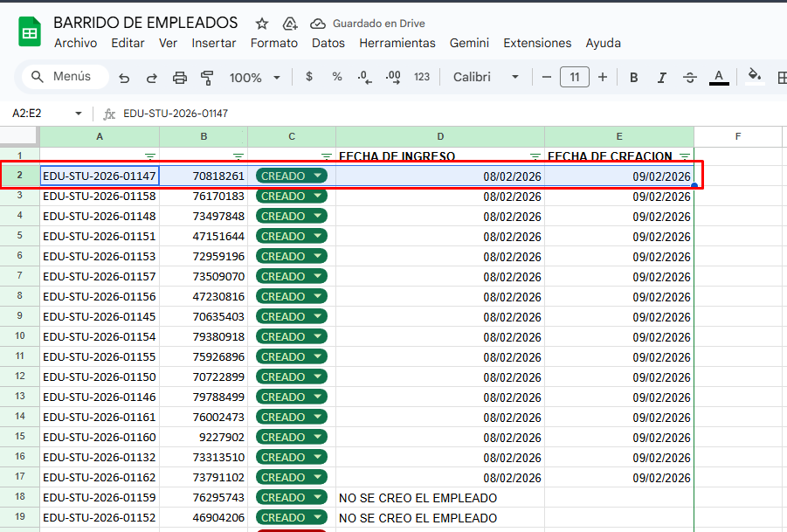The image size is (787, 532).
Task: Click the font size input field
Action: [575, 77]
